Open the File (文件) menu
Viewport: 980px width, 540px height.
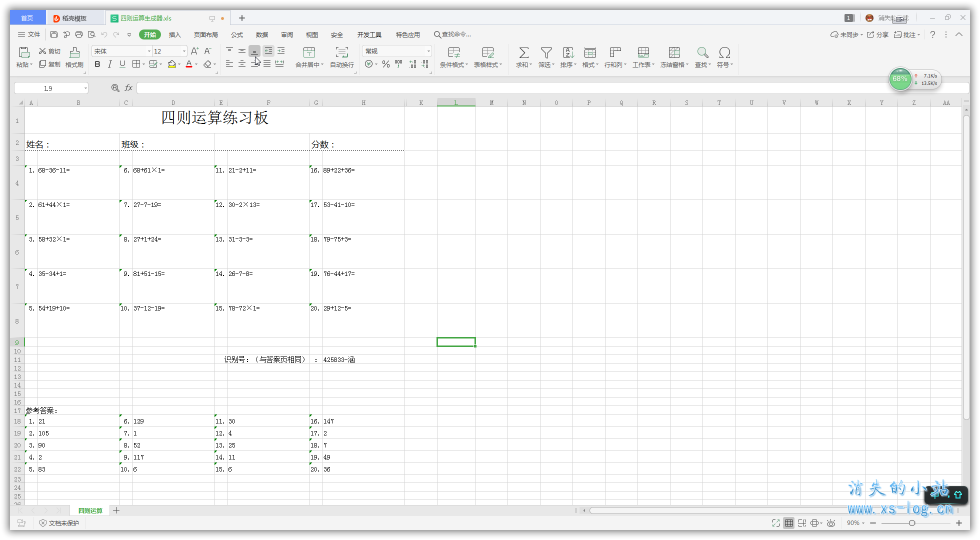coord(29,34)
